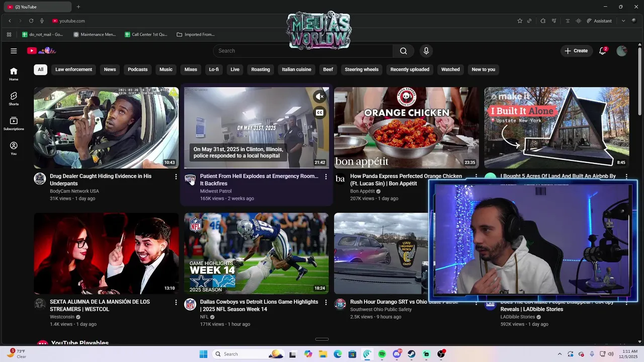The image size is (644, 362).
Task: Click the LADbible Stories channel name
Action: coord(518,317)
